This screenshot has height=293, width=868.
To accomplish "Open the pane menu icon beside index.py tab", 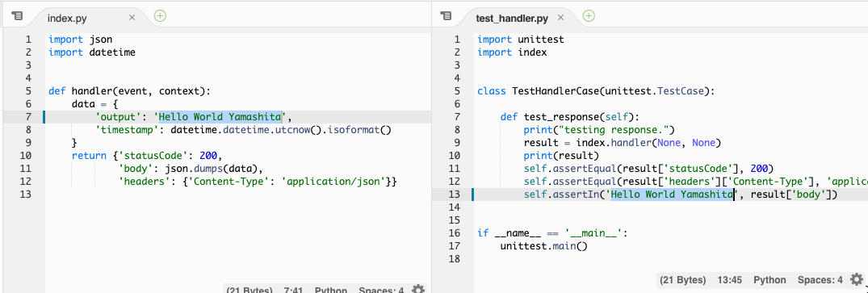I will (x=17, y=16).
